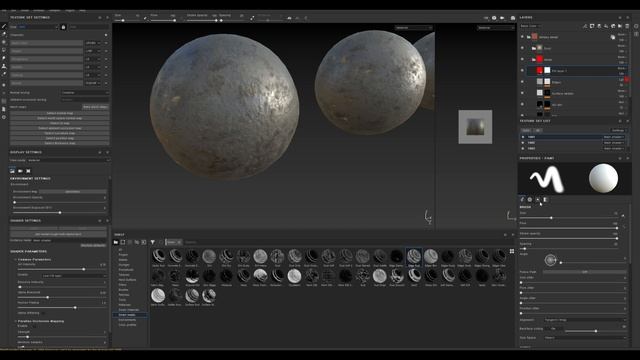Click the camera render icon in top toolbar
The height and width of the screenshot is (360, 640).
click(513, 18)
